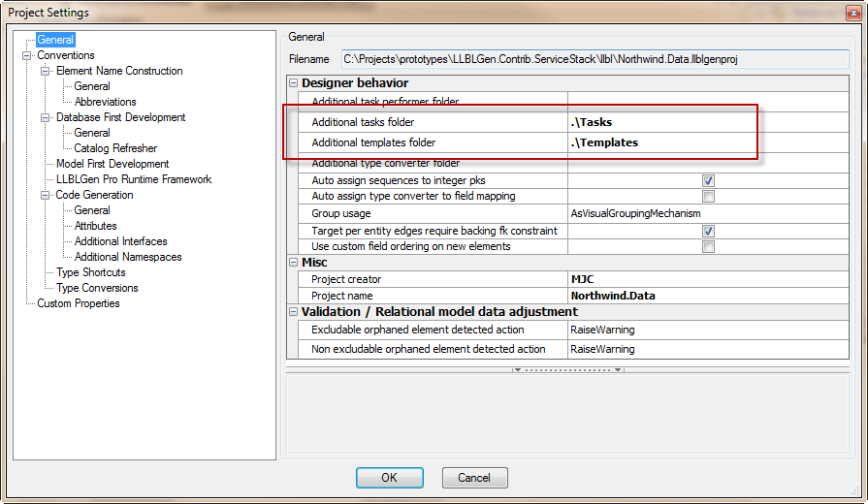Collapse the Designer behavior section
The height and width of the screenshot is (504, 868).
tap(294, 83)
